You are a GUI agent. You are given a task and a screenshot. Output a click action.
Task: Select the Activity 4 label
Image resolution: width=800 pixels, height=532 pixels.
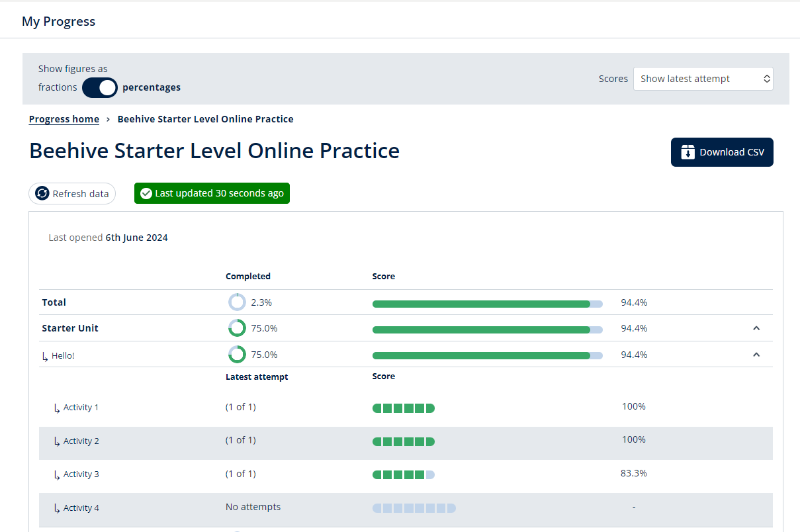81,508
